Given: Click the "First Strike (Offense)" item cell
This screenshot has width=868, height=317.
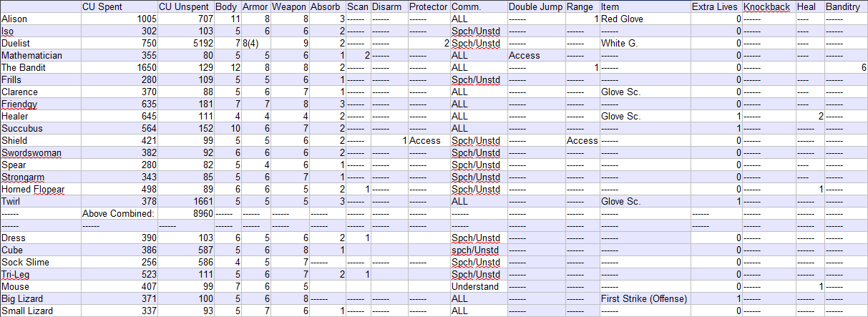Looking at the screenshot, I should coord(644,298).
